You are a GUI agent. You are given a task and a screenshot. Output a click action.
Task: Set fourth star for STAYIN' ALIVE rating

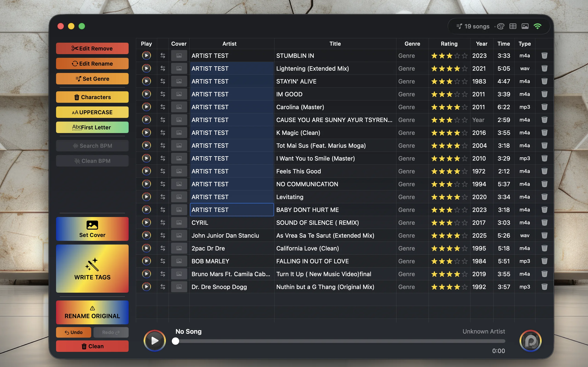[x=457, y=81]
